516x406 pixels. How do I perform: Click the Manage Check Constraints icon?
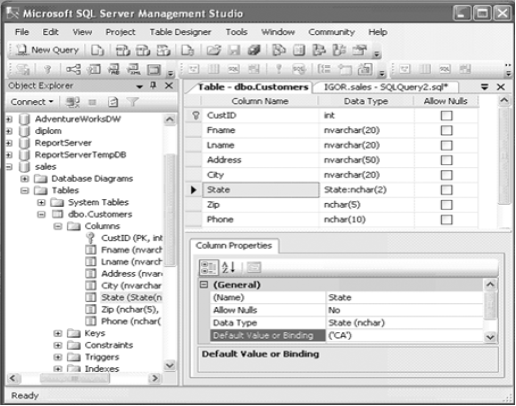[154, 70]
